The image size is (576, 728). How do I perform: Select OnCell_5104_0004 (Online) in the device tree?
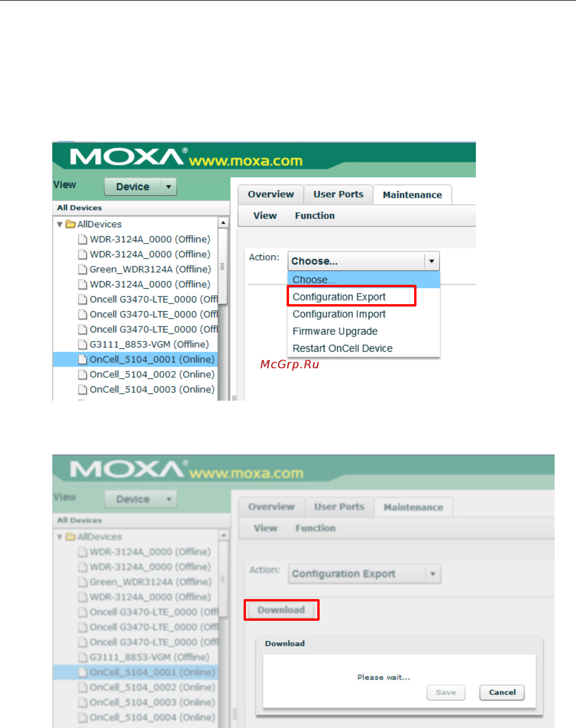(x=152, y=718)
